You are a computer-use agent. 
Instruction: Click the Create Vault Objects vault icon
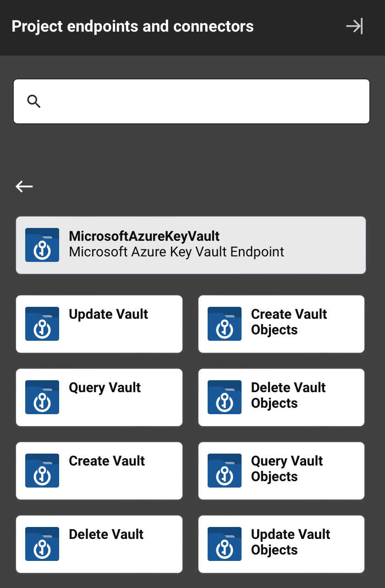pyautogui.click(x=225, y=324)
